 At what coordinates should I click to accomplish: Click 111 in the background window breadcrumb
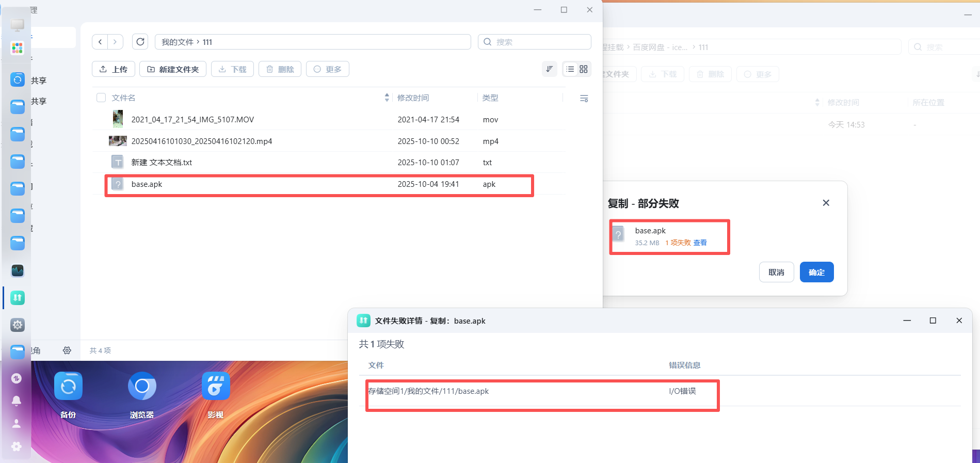[703, 47]
